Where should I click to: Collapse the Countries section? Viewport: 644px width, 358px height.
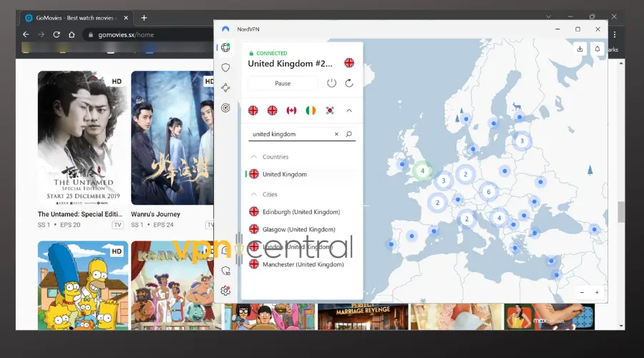point(254,157)
